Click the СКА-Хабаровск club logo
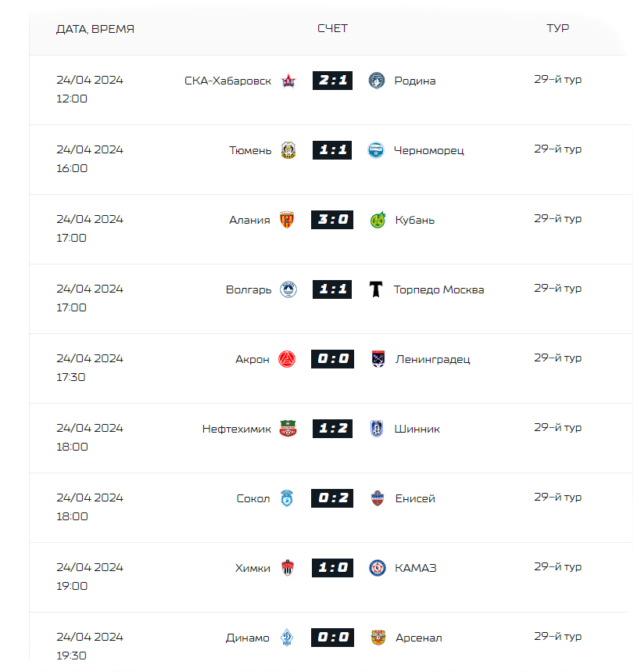This screenshot has width=641, height=672. (x=288, y=81)
